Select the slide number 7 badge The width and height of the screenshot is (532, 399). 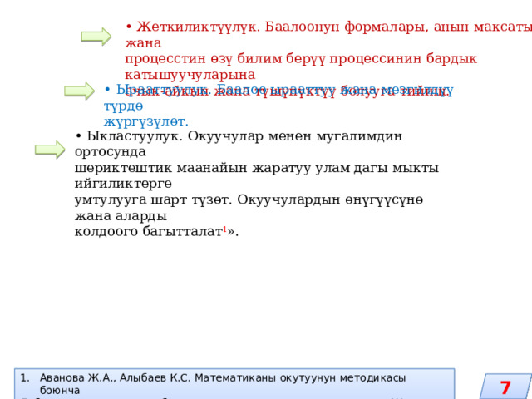505,387
